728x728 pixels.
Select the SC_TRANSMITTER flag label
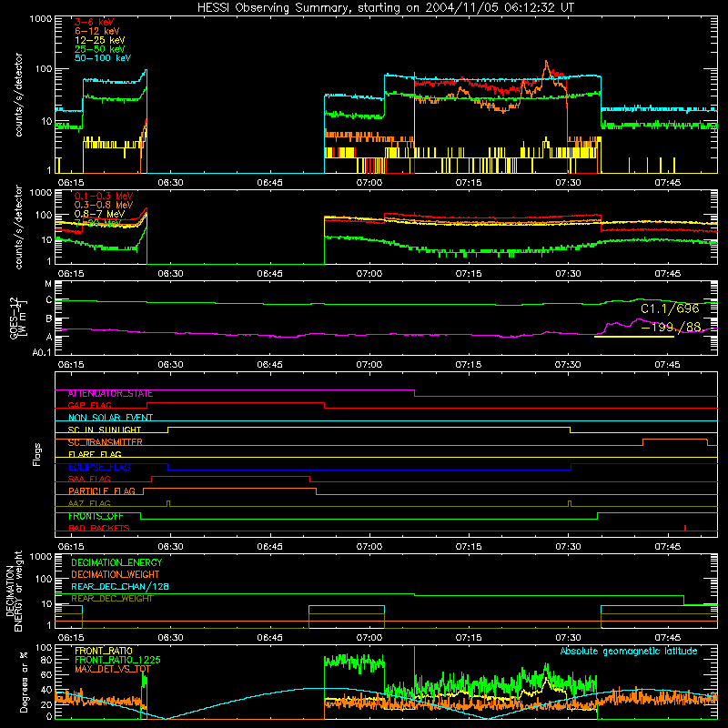click(105, 442)
